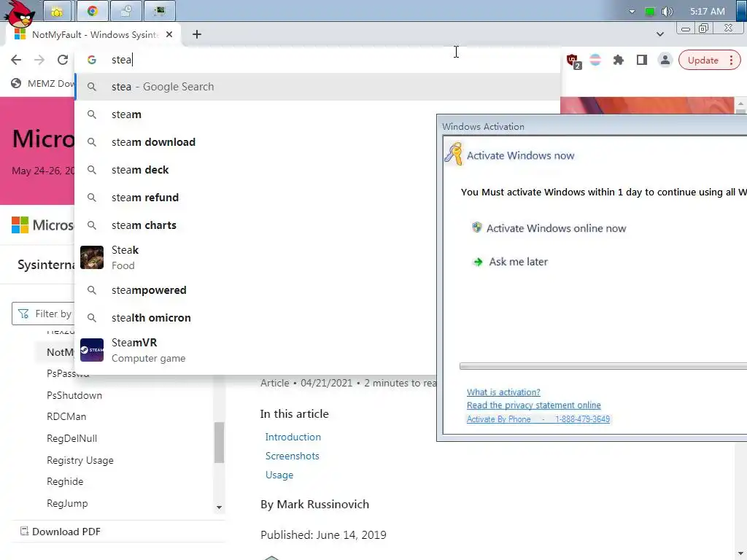Open the yellow folder taskbar icon
The width and height of the screenshot is (747, 560).
(x=57, y=11)
